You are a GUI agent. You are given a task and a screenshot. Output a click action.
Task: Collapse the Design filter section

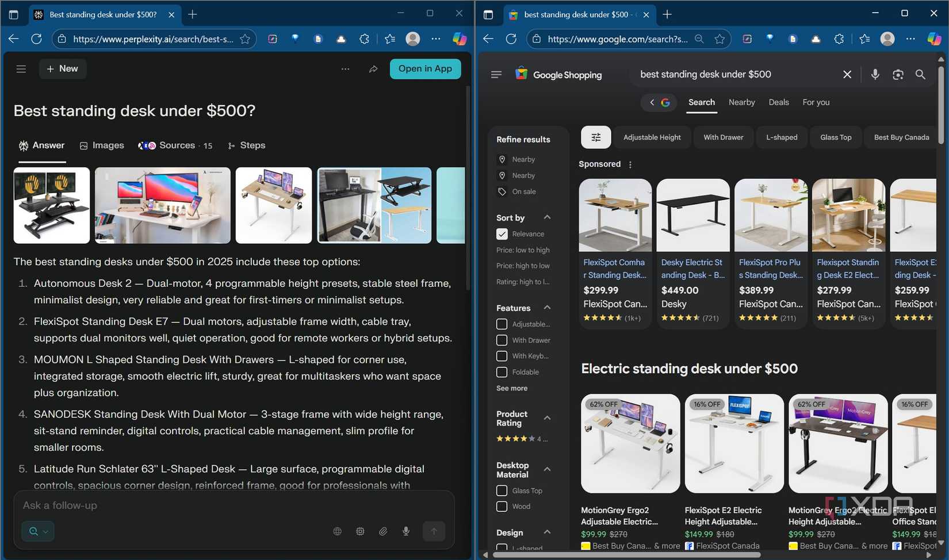point(547,532)
